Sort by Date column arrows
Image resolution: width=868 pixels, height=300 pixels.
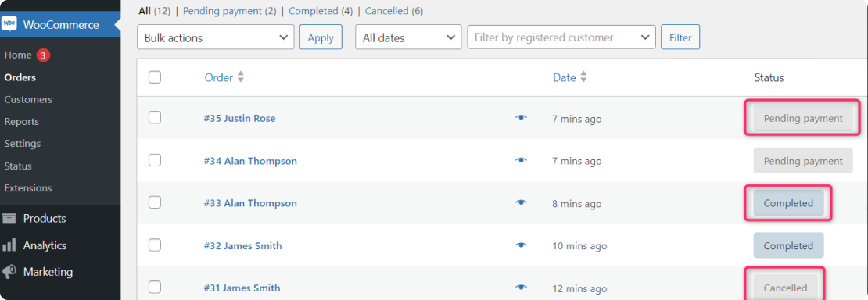click(583, 77)
